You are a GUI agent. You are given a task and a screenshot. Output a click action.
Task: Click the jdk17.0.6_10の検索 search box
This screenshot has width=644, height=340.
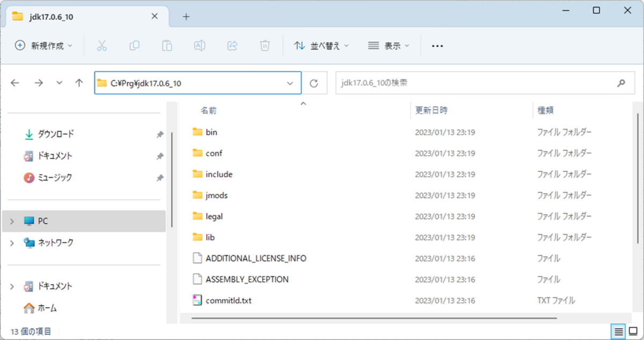coord(485,83)
